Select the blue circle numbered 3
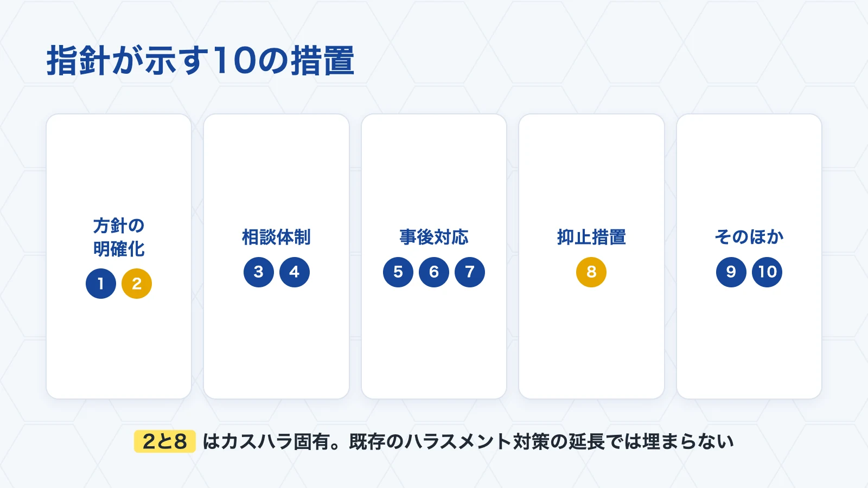The width and height of the screenshot is (868, 488). [x=259, y=272]
